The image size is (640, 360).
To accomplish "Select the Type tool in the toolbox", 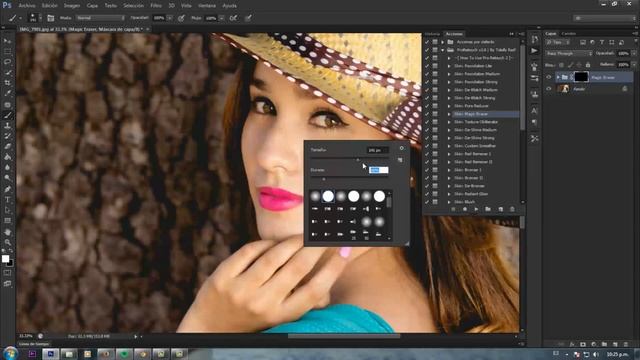I will coord(7,200).
